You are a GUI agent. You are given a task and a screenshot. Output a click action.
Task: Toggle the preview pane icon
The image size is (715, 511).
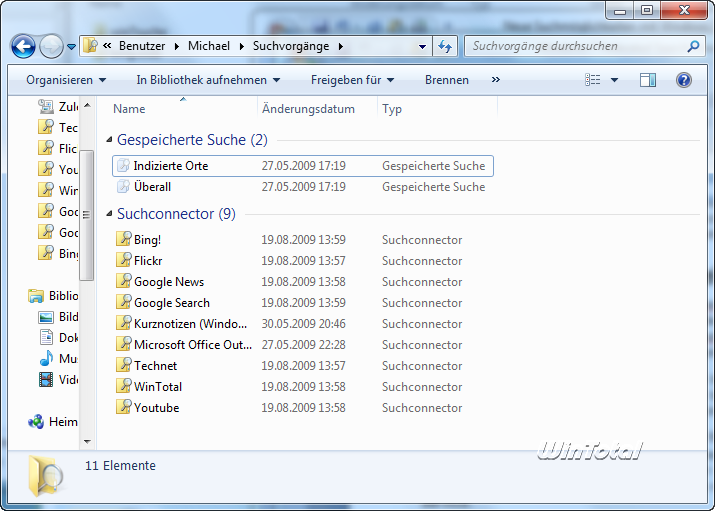click(x=648, y=80)
